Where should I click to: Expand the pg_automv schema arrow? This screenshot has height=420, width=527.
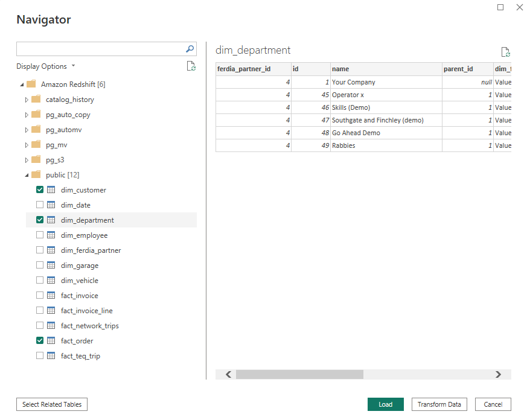pyautogui.click(x=27, y=130)
